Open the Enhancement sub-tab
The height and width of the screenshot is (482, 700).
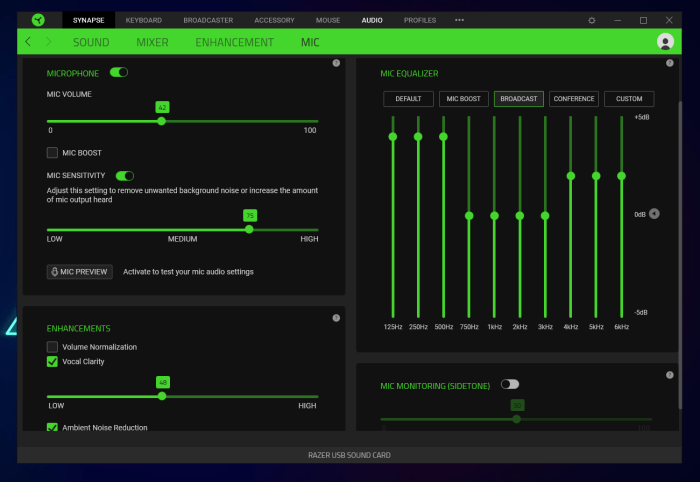(x=234, y=42)
